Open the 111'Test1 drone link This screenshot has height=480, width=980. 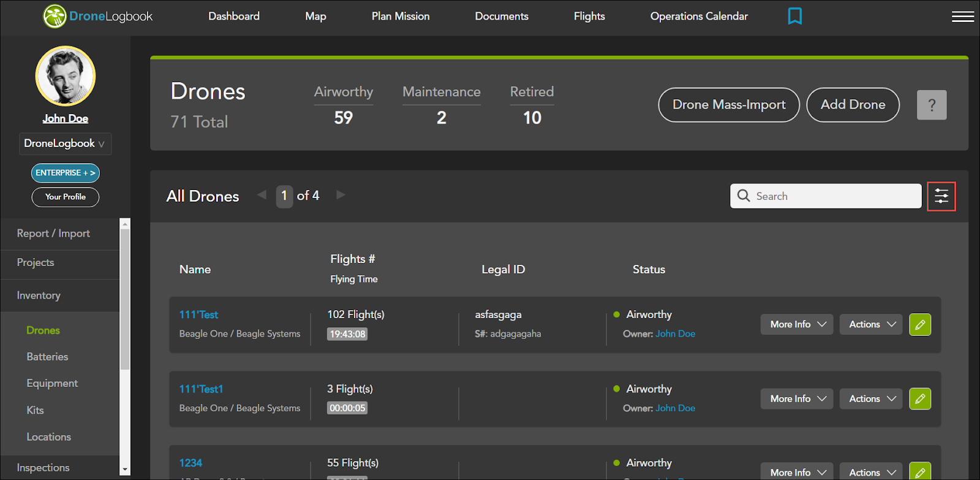(201, 389)
